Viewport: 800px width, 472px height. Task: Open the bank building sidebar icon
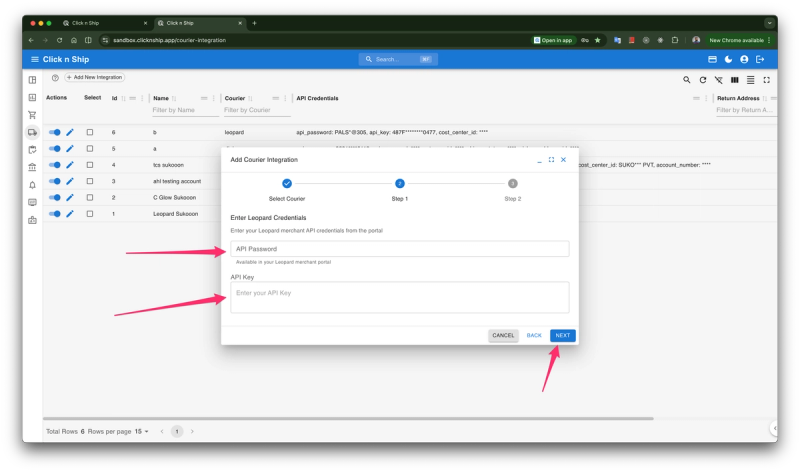pyautogui.click(x=33, y=167)
